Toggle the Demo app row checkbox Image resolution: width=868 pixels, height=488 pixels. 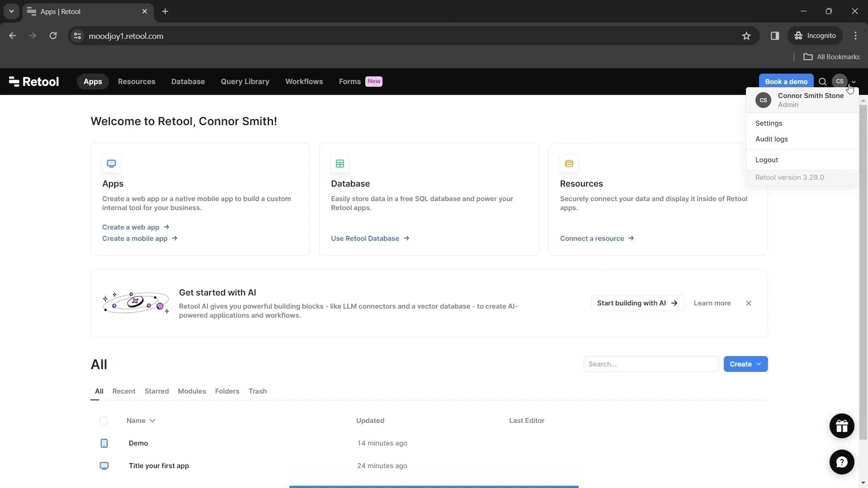(x=104, y=443)
